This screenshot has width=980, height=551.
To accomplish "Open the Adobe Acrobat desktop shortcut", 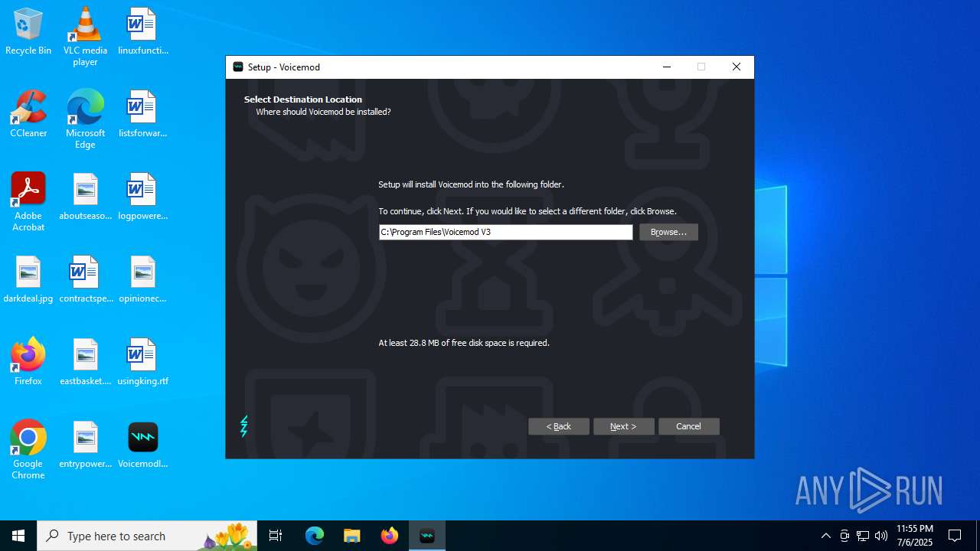I will coord(28,202).
